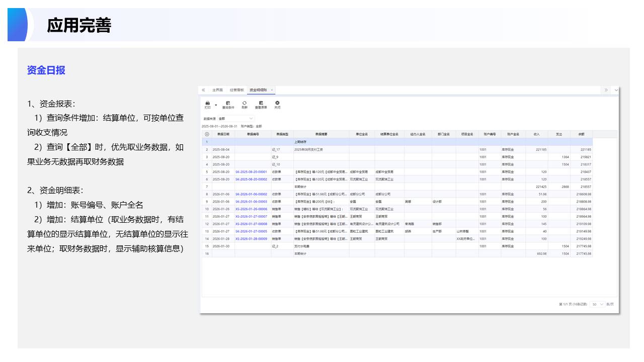644x362 pixels.
Task: Switch to the 主界面 tab
Action: (217, 90)
